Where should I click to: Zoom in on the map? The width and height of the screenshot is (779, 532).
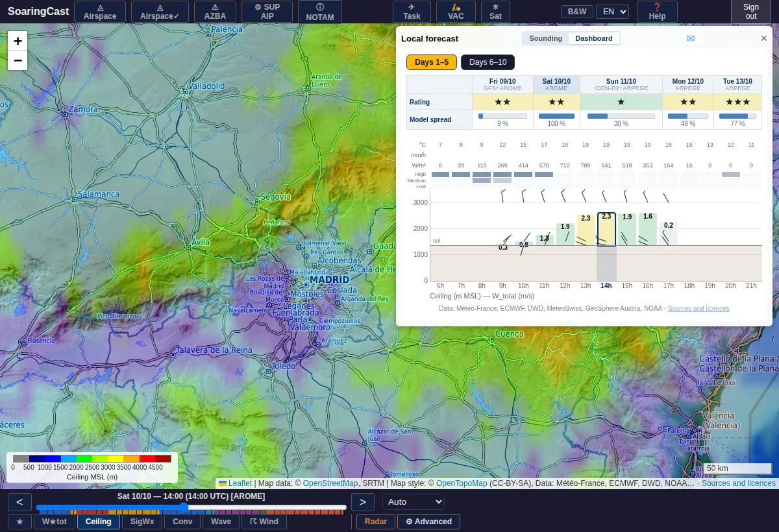(18, 40)
